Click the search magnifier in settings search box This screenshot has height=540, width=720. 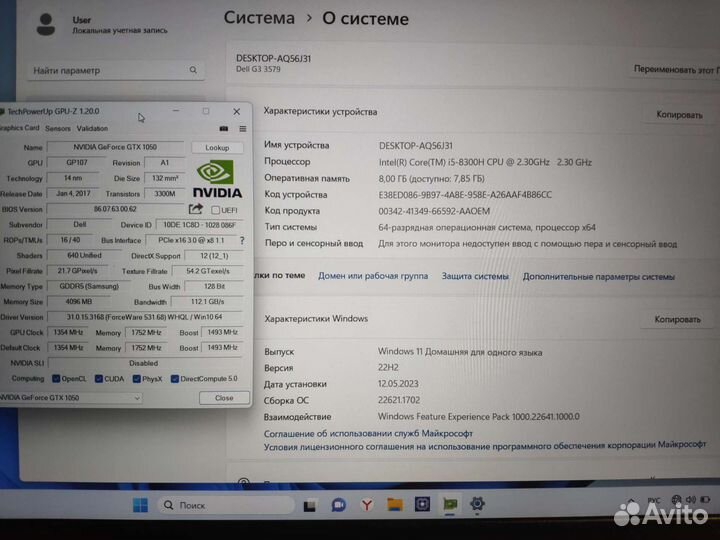(193, 70)
